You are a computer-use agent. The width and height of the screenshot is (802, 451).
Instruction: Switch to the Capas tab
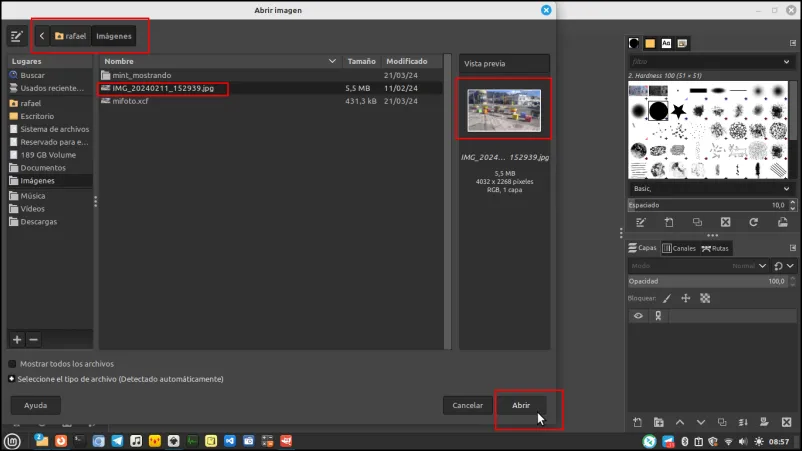pyautogui.click(x=643, y=248)
